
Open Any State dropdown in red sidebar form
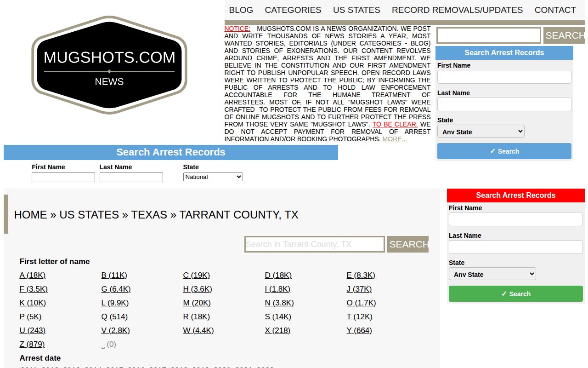pyautogui.click(x=492, y=274)
